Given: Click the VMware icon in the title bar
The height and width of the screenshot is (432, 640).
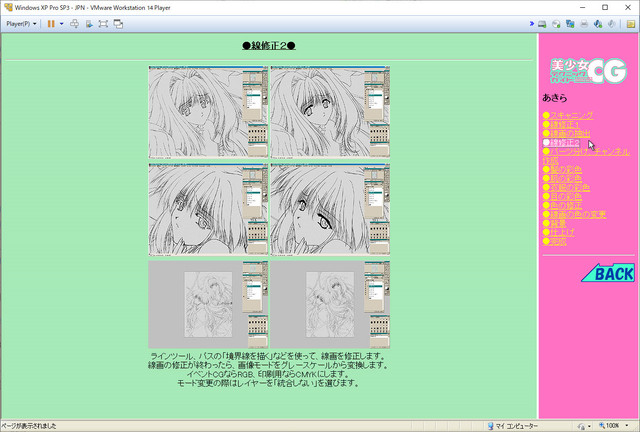Looking at the screenshot, I should (8, 7).
